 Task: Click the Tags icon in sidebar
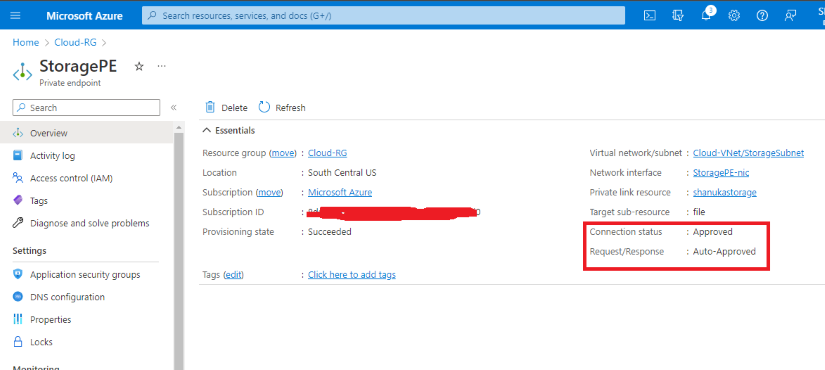point(18,201)
